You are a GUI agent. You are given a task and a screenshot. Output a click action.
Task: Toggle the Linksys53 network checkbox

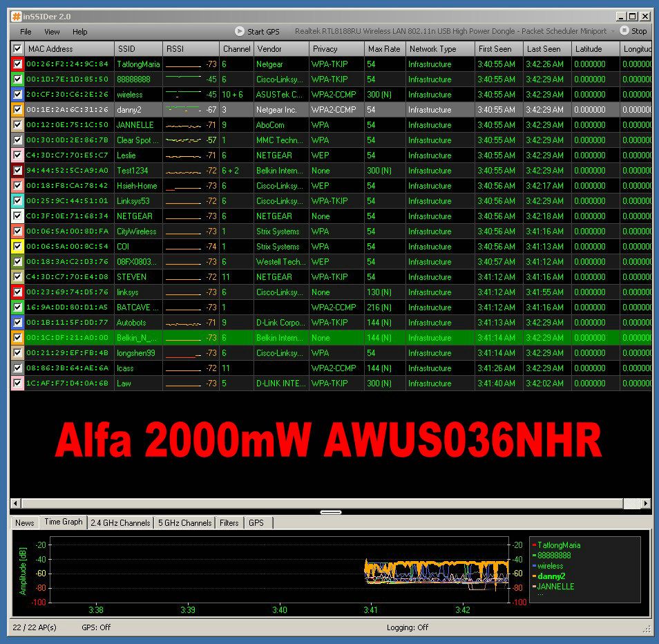tap(17, 201)
